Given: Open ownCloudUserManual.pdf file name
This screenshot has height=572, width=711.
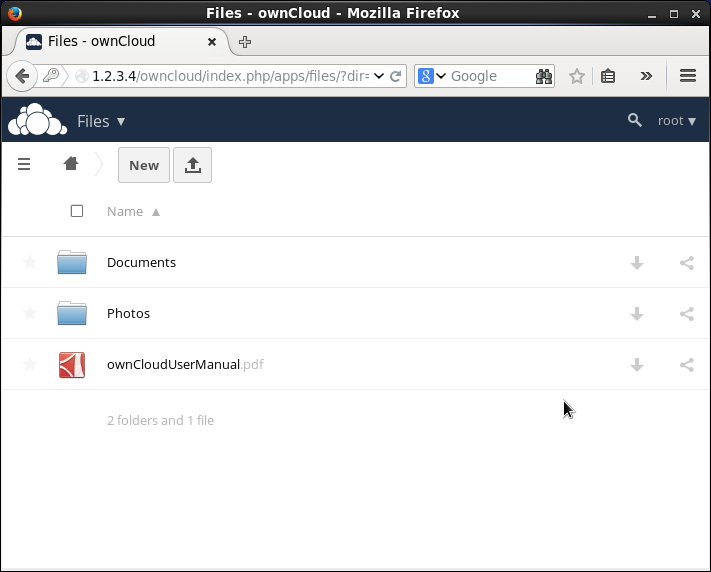Looking at the screenshot, I should coord(185,364).
